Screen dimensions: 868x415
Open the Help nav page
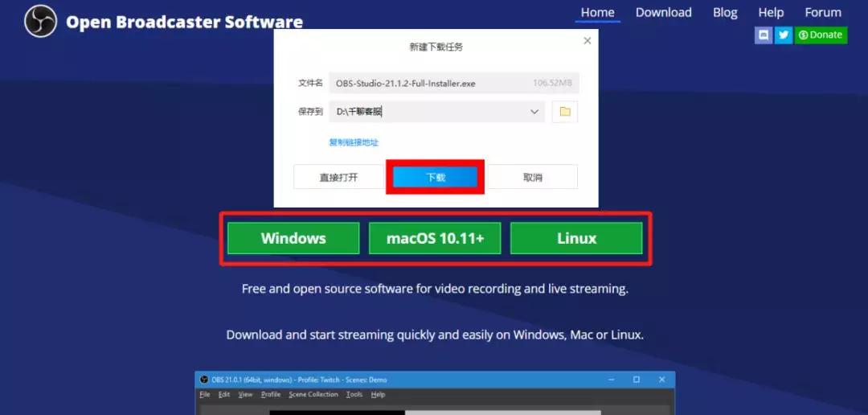pyautogui.click(x=771, y=12)
